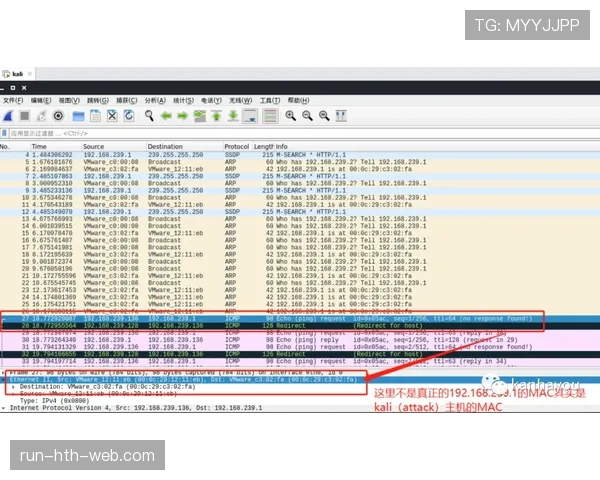
Task: Open the 统计(S) statistics menu
Action: [182, 101]
